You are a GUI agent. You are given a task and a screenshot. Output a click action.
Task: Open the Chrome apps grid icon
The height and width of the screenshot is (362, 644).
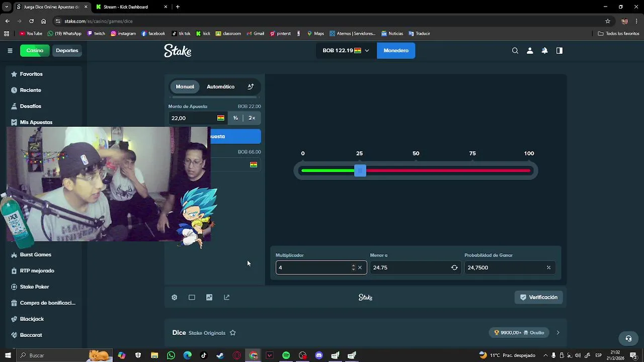click(x=7, y=34)
